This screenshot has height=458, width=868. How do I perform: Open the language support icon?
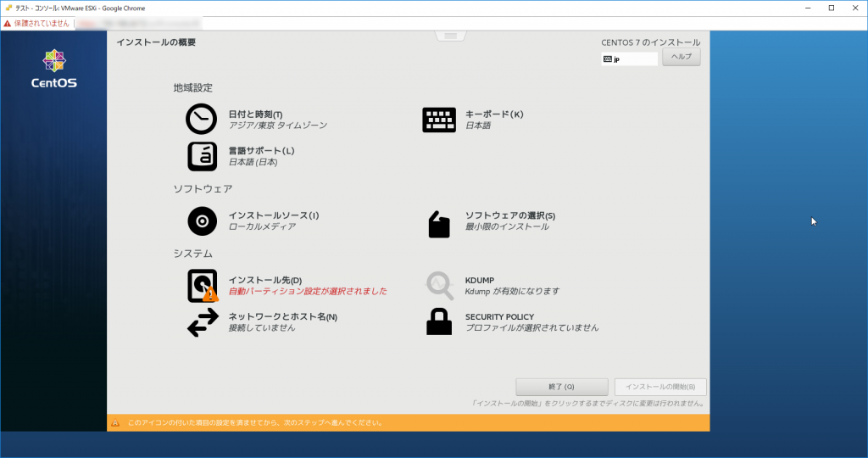(x=202, y=156)
